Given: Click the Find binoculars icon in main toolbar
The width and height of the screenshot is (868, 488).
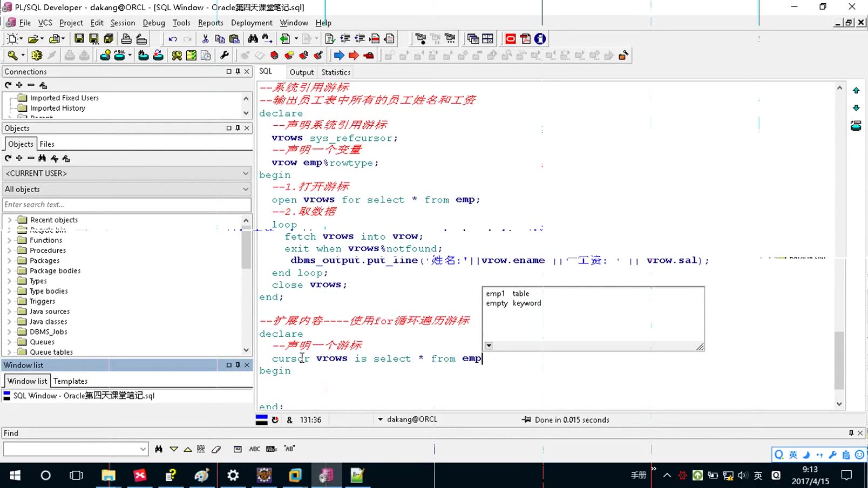Looking at the screenshot, I should pos(253,39).
